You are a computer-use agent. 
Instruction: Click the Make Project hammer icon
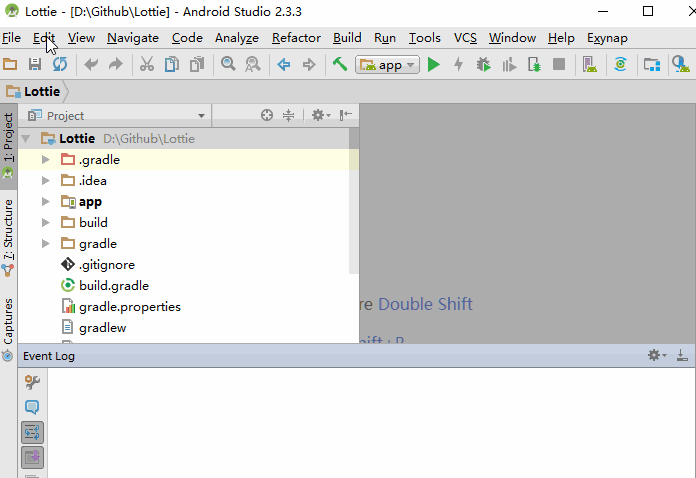[x=340, y=65]
